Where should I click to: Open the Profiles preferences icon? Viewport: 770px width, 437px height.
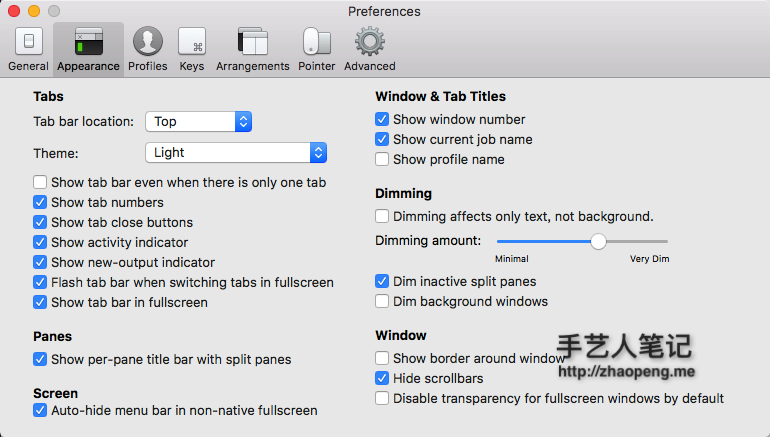(148, 42)
